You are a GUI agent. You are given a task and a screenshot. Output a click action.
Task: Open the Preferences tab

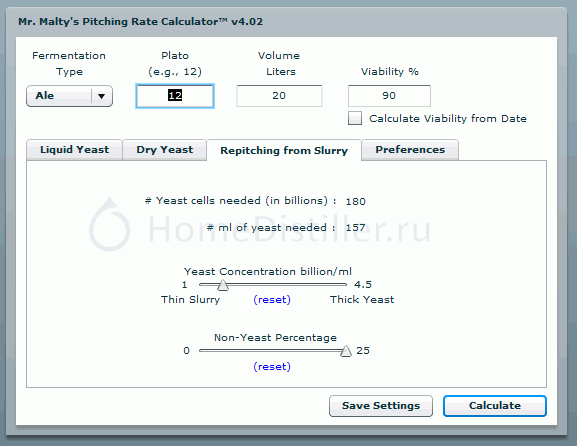[410, 150]
